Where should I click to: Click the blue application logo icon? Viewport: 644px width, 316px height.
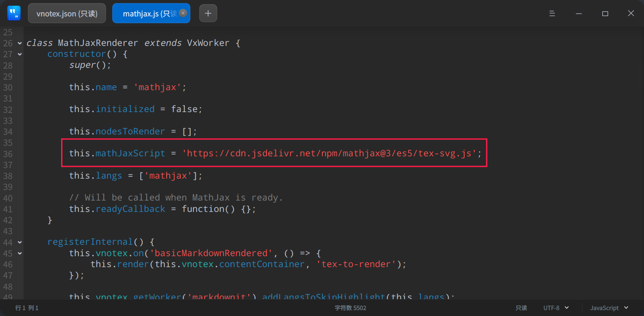coord(14,13)
